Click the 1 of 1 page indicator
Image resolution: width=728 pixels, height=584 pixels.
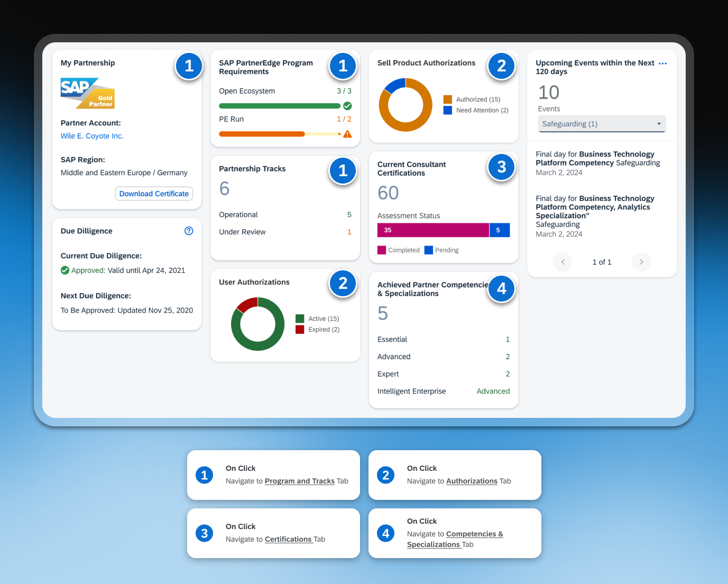(602, 262)
